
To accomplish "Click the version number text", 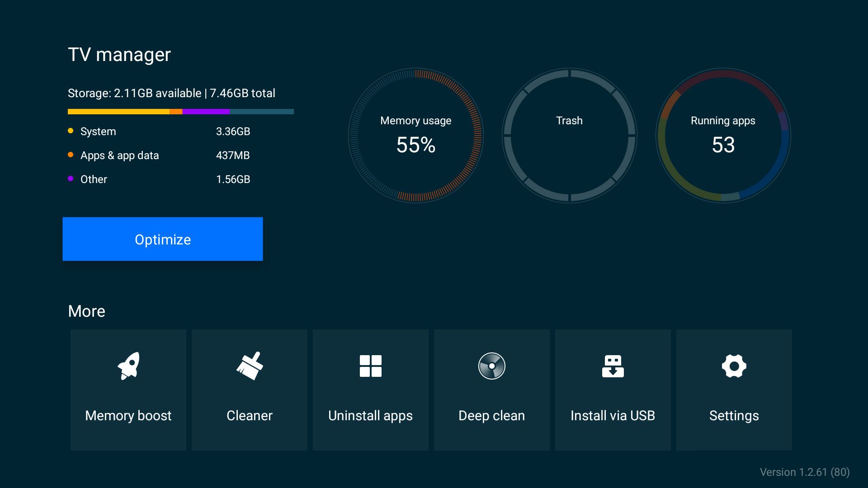I will 805,472.
